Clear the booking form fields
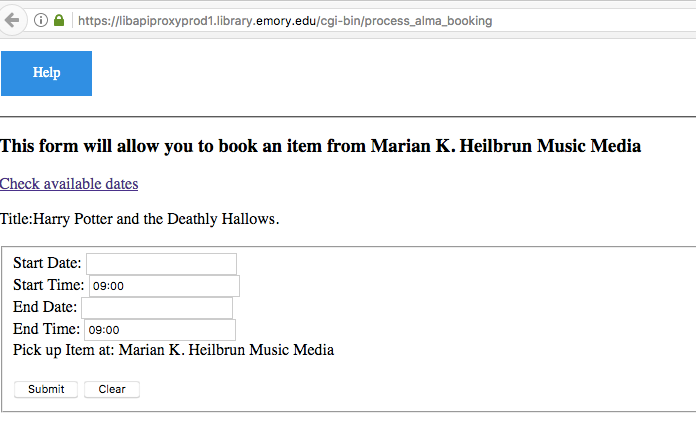The width and height of the screenshot is (696, 436). pyautogui.click(x=112, y=389)
